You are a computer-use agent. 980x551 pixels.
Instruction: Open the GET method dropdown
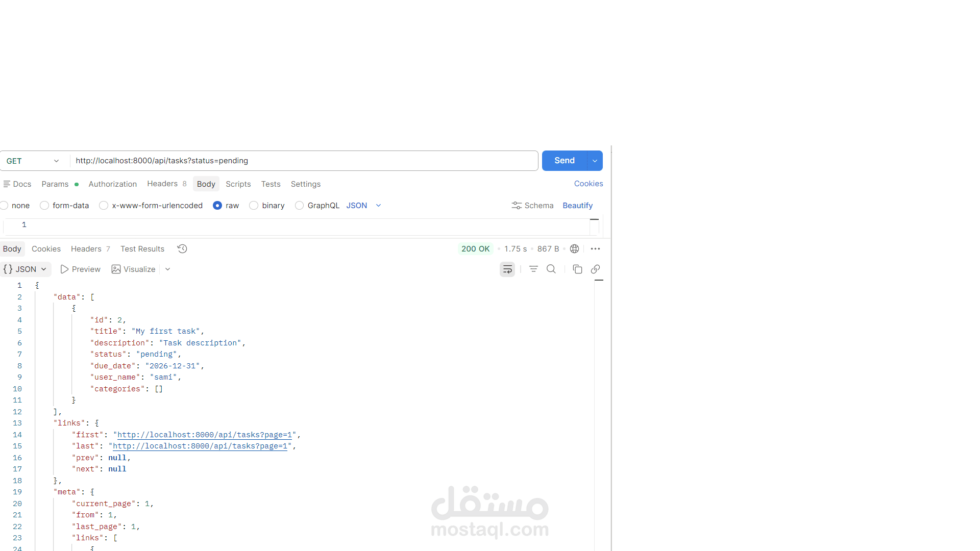point(33,161)
